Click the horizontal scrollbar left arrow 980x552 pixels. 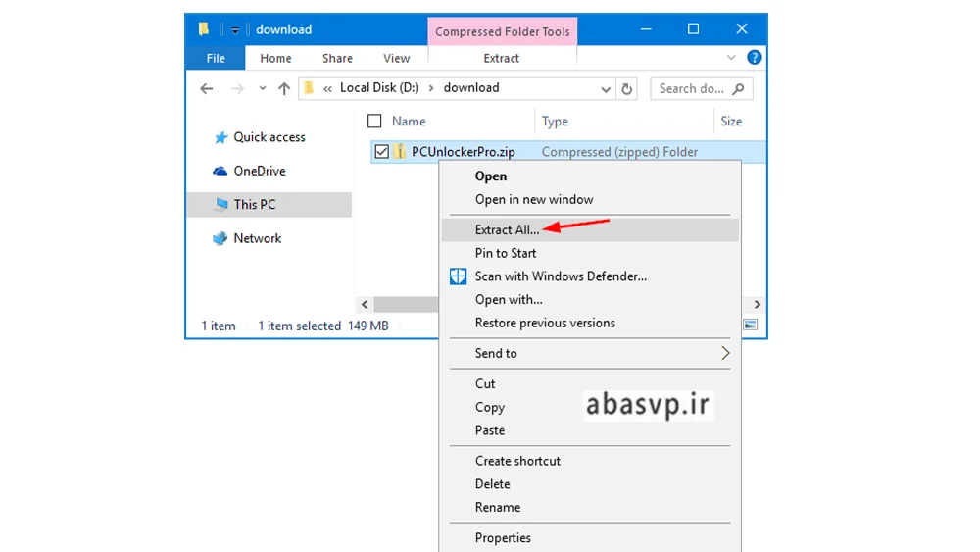(365, 305)
